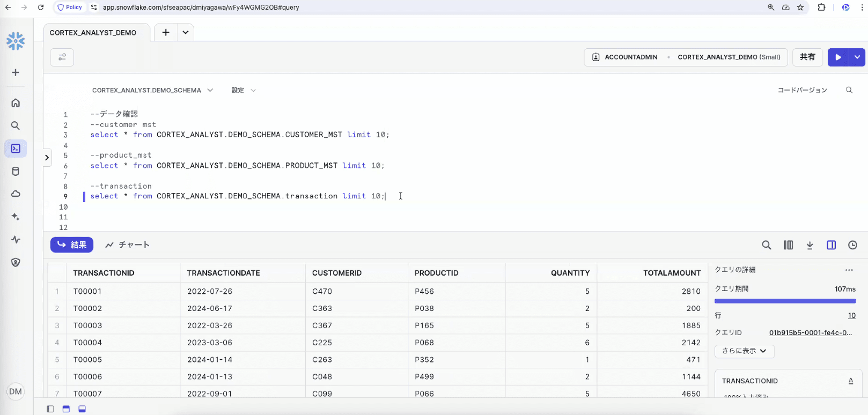Click the row count 10 link
868x415 pixels.
tap(851, 315)
